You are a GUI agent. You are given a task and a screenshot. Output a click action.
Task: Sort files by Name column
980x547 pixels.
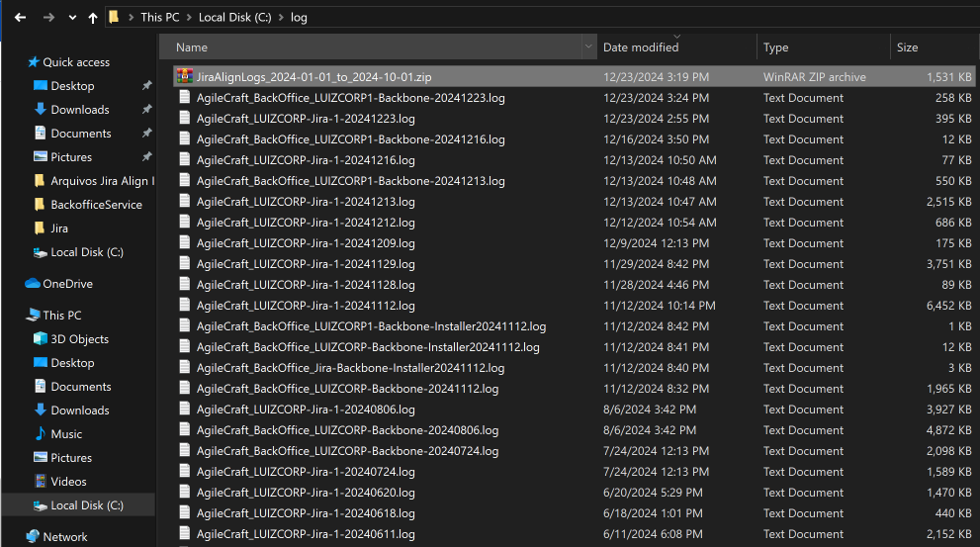(x=371, y=47)
